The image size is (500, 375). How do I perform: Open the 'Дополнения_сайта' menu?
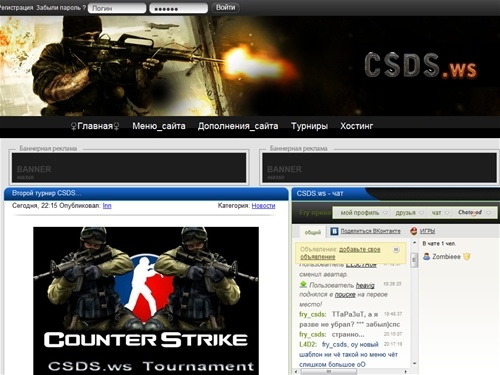(x=238, y=126)
